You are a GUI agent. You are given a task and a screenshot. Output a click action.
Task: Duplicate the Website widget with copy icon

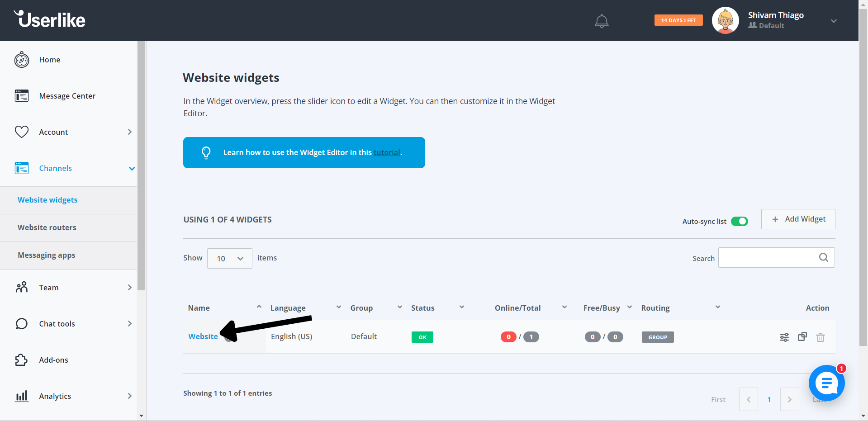(x=802, y=336)
